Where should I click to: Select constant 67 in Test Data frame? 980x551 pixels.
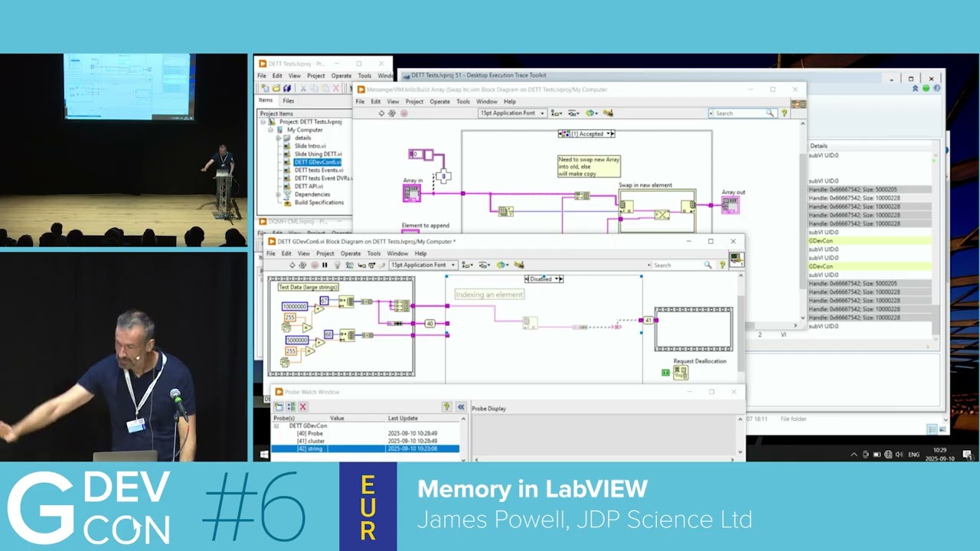point(324,301)
